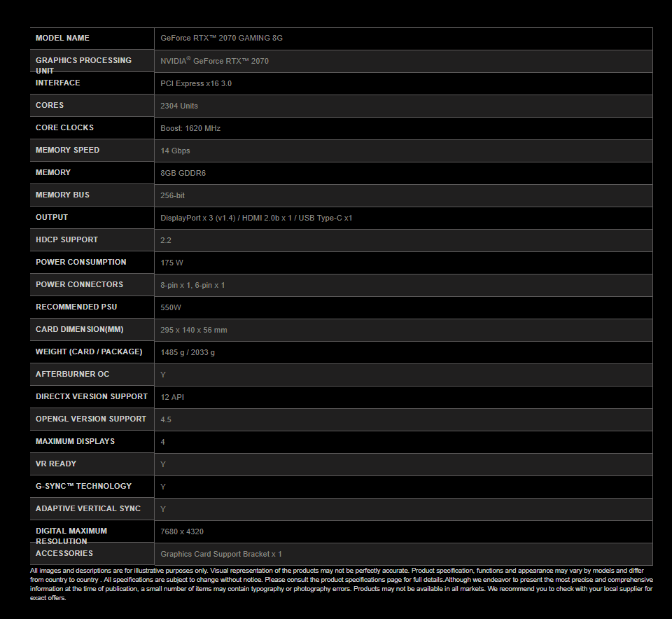Image resolution: width=672 pixels, height=619 pixels.
Task: Click 'Graphics Card Support Bracket x 1' value
Action: [x=221, y=555]
